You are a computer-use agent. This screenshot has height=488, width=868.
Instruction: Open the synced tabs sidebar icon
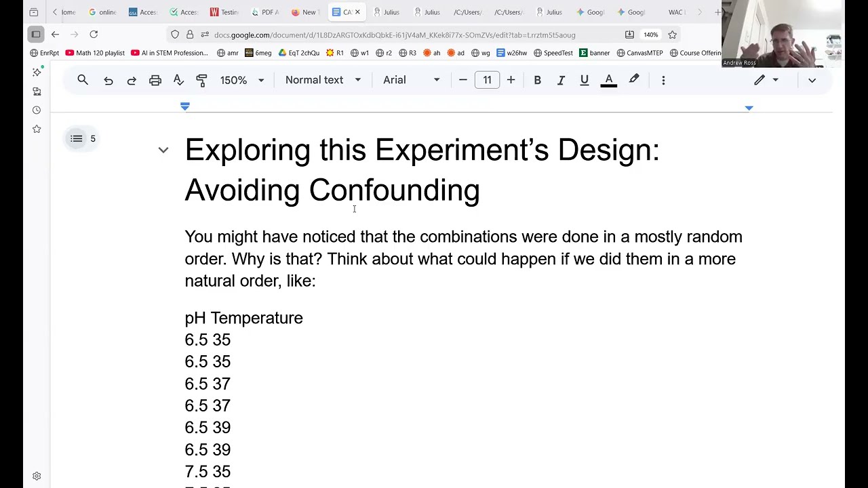pyautogui.click(x=37, y=91)
